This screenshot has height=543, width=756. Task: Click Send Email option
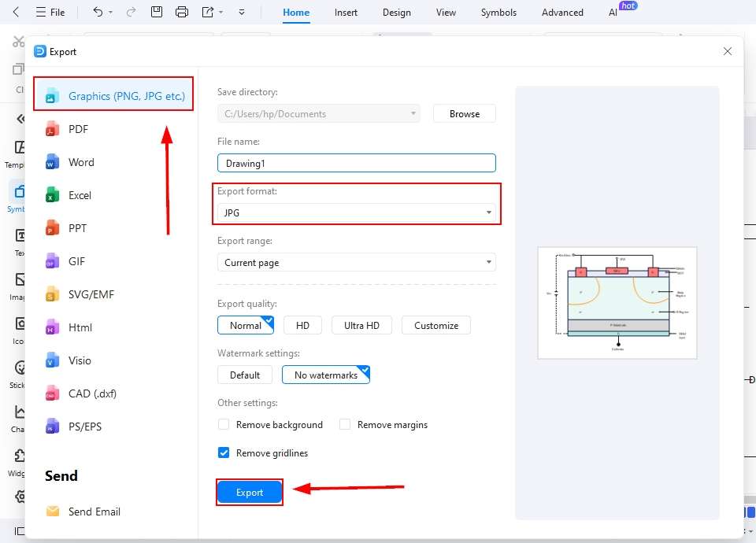(94, 512)
